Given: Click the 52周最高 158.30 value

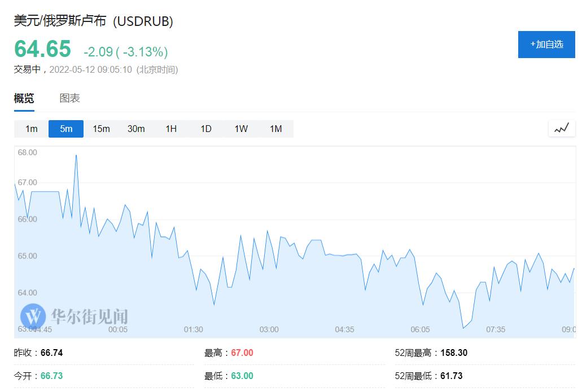Looking at the screenshot, I should (454, 353).
